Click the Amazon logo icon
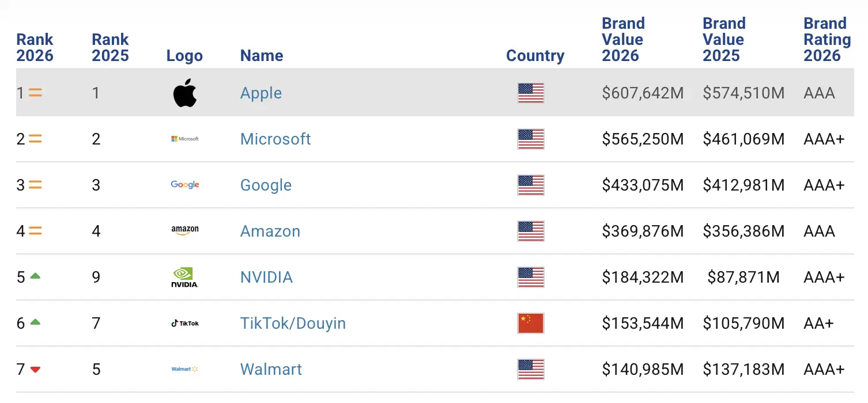Image resolution: width=868 pixels, height=403 pixels. pos(185,230)
